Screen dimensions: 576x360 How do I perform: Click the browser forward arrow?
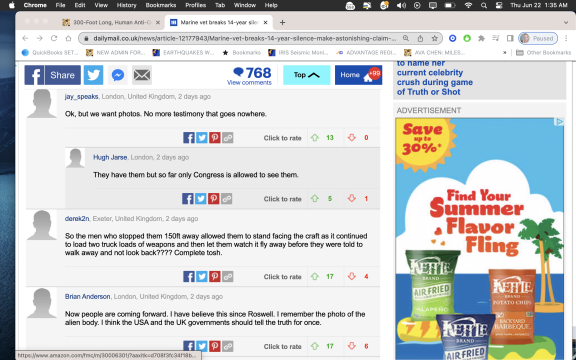point(39,38)
